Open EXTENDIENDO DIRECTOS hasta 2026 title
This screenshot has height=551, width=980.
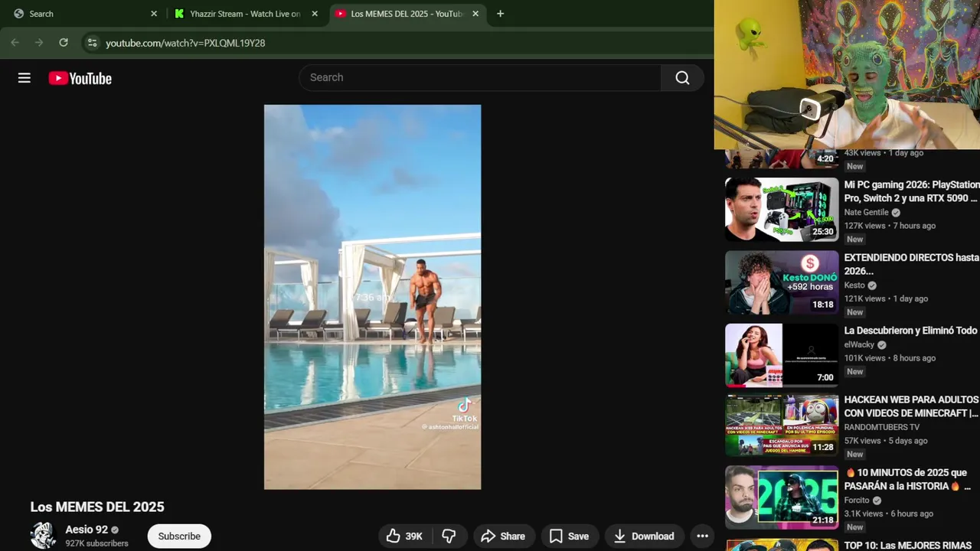(x=912, y=264)
